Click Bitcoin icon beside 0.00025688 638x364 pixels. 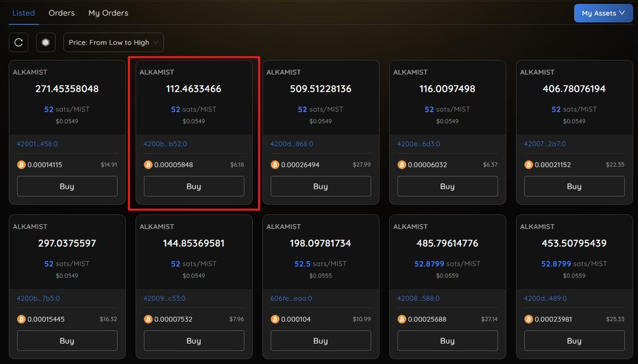coord(402,319)
